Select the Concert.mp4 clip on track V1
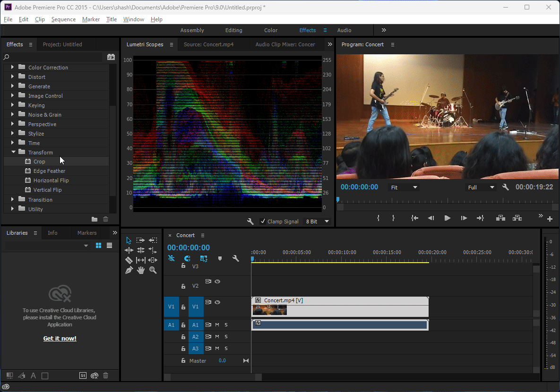 pyautogui.click(x=340, y=307)
